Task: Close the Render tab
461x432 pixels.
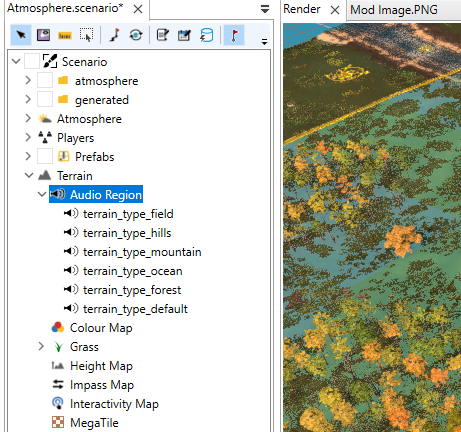Action: [x=335, y=10]
